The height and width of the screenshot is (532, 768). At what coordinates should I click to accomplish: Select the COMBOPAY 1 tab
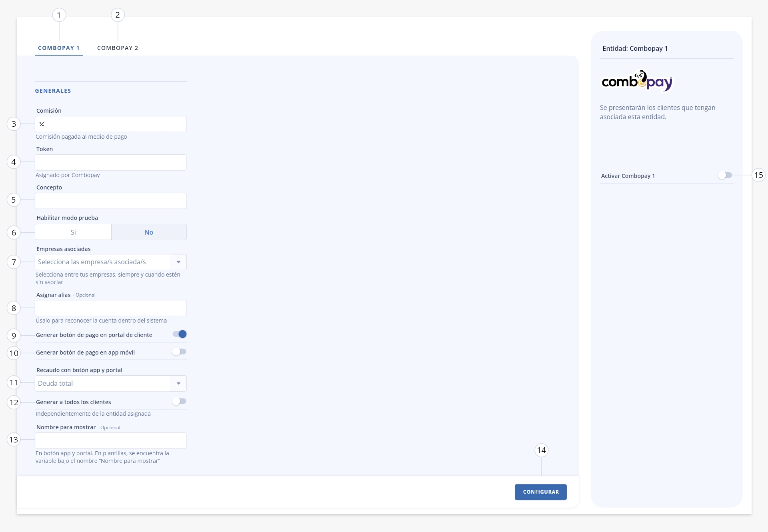[x=59, y=48]
